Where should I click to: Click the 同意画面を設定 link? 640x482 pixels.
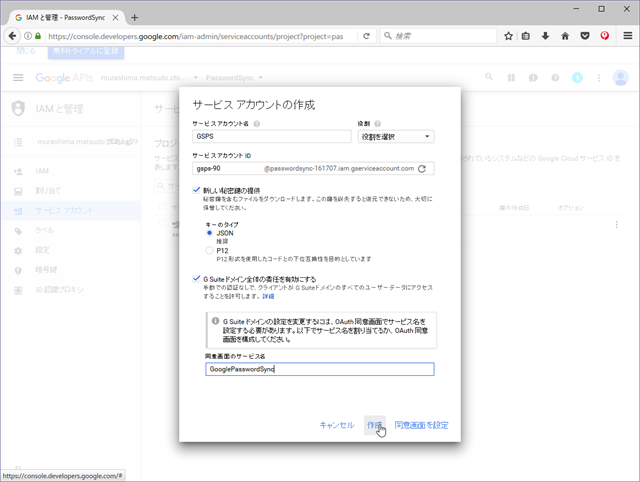point(421,425)
